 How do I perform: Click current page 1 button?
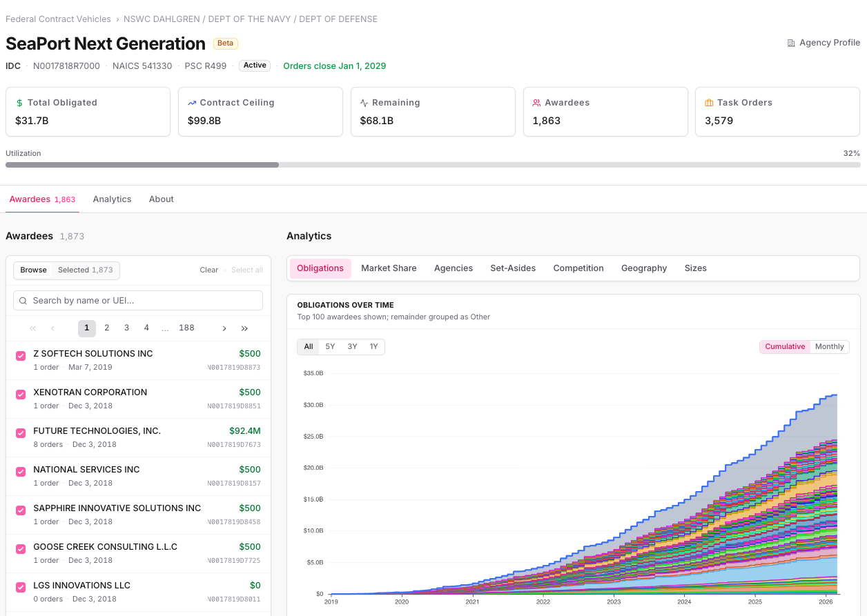pos(86,328)
